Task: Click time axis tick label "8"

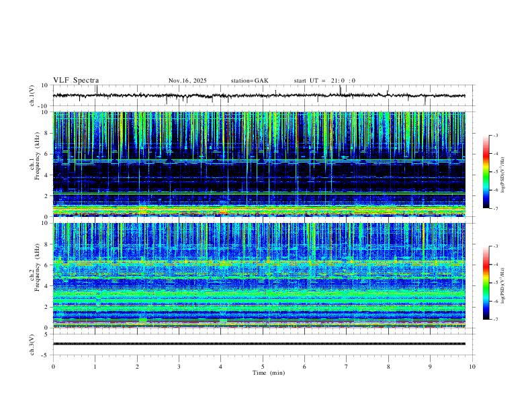Action: click(388, 367)
